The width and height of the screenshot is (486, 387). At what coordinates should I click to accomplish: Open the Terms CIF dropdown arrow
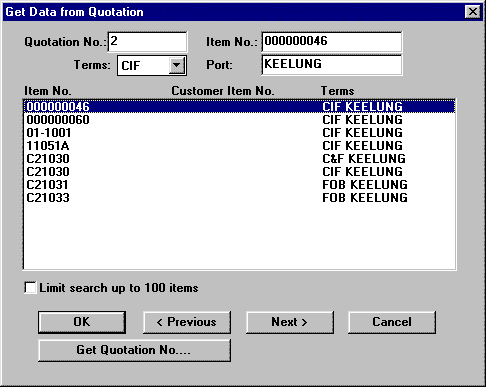tap(176, 65)
